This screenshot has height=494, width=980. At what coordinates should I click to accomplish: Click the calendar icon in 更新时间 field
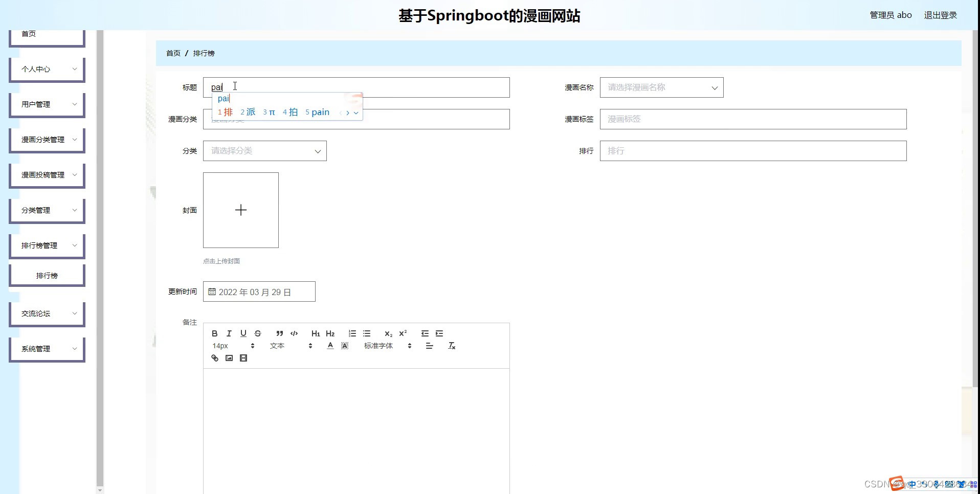212,292
